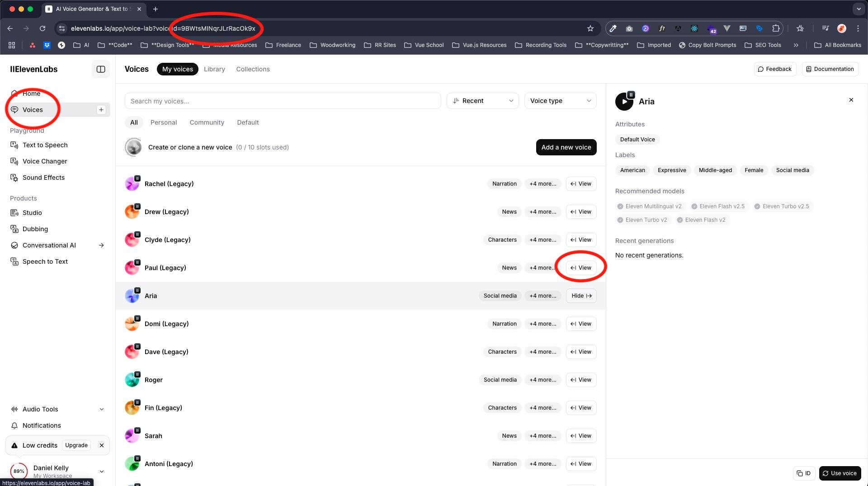
Task: Click the Search my voices field
Action: 283,101
